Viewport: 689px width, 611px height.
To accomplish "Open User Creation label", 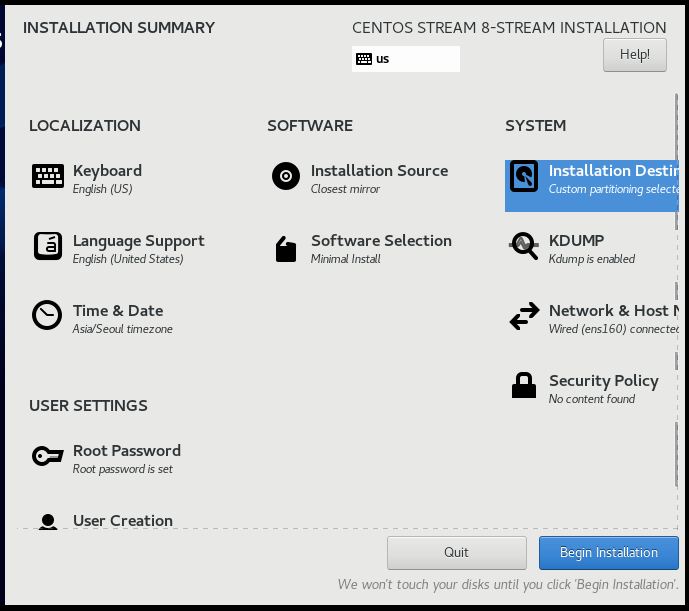I will (x=123, y=521).
